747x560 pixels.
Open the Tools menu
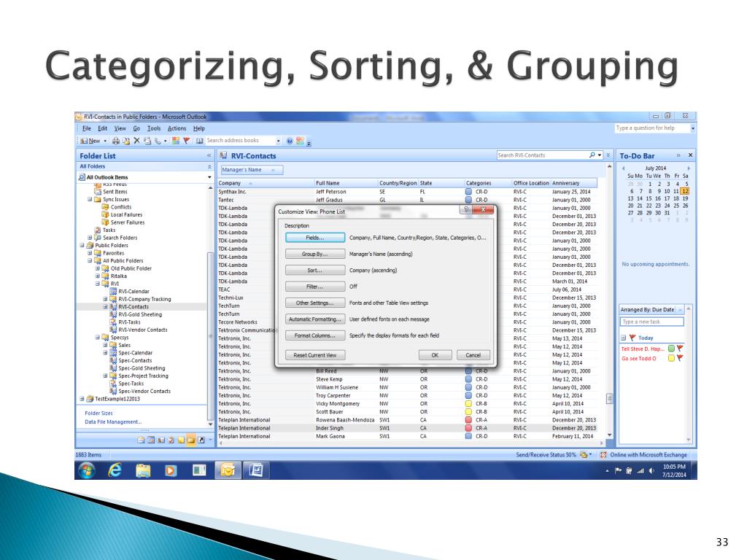[153, 128]
